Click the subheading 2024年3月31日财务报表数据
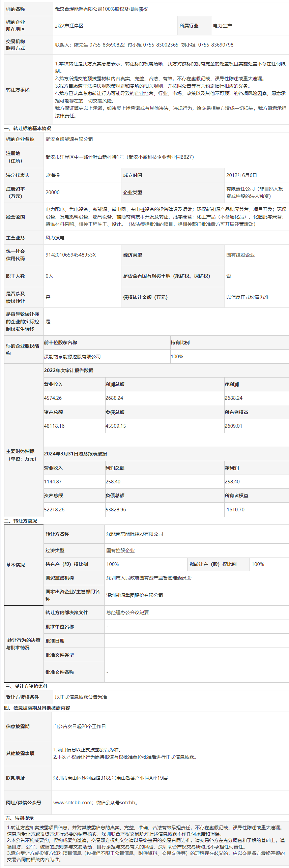 click(75, 454)
